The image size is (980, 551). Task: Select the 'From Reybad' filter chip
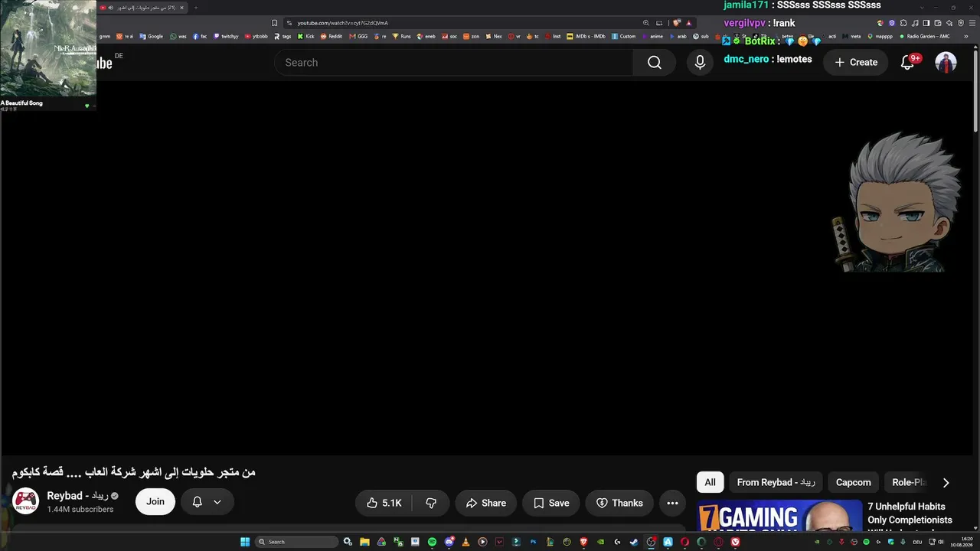[776, 482]
